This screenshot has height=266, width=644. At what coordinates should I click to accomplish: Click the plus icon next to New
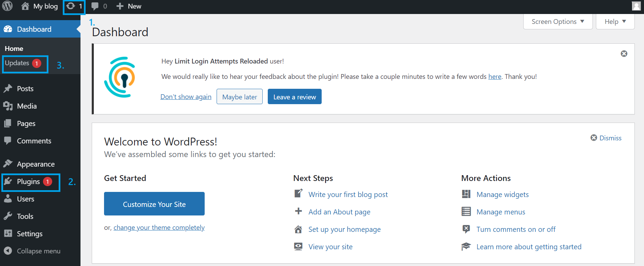[x=120, y=6]
